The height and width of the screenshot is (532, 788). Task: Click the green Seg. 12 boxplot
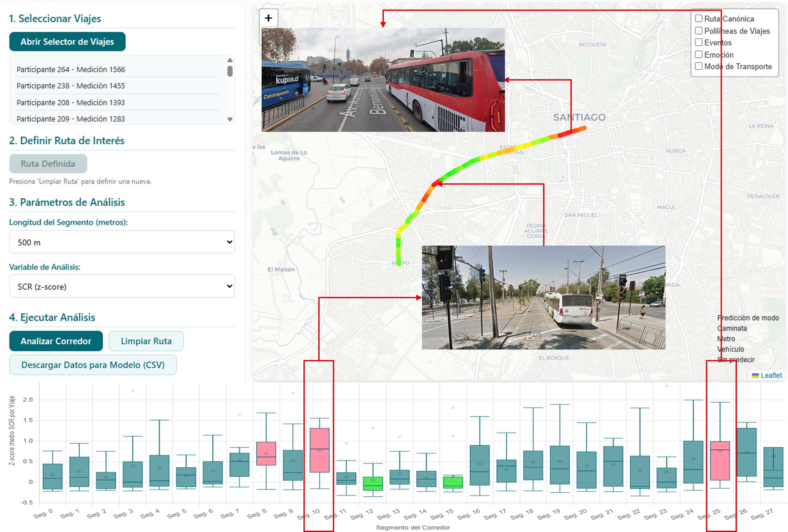(373, 483)
